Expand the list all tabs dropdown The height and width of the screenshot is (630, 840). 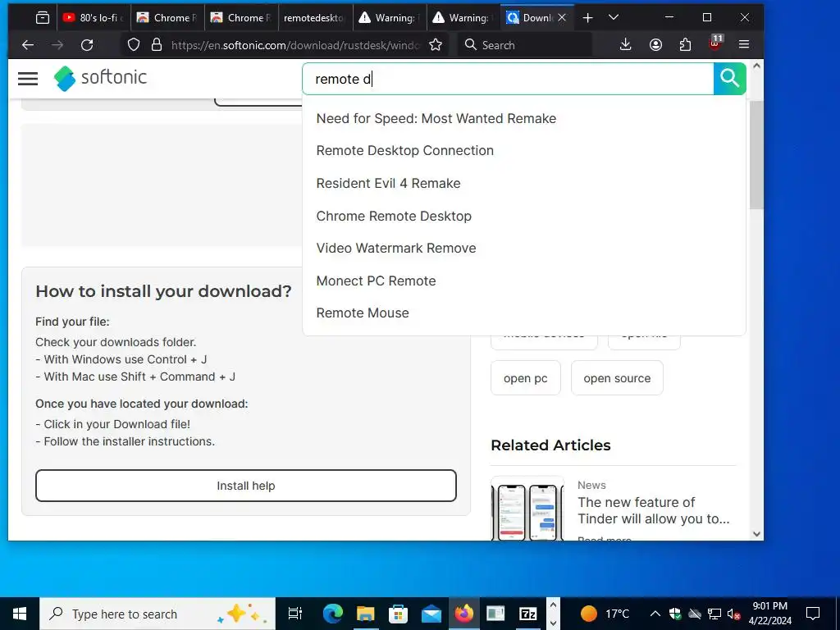pos(614,18)
